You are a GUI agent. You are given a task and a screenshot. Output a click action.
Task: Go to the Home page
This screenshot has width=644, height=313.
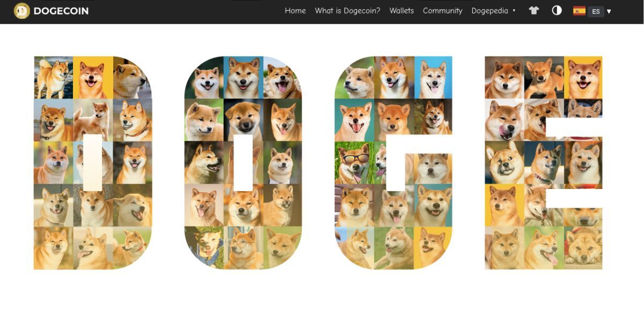pyautogui.click(x=295, y=11)
